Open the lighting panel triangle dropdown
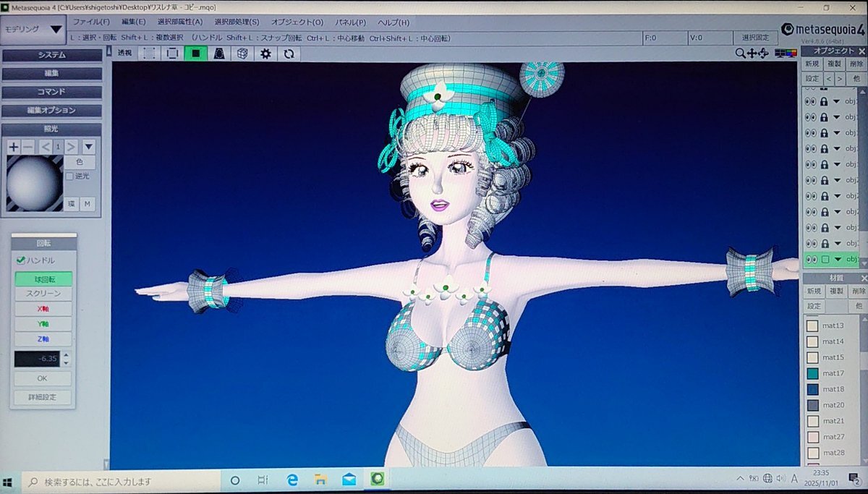Image resolution: width=868 pixels, height=494 pixels. (x=88, y=147)
